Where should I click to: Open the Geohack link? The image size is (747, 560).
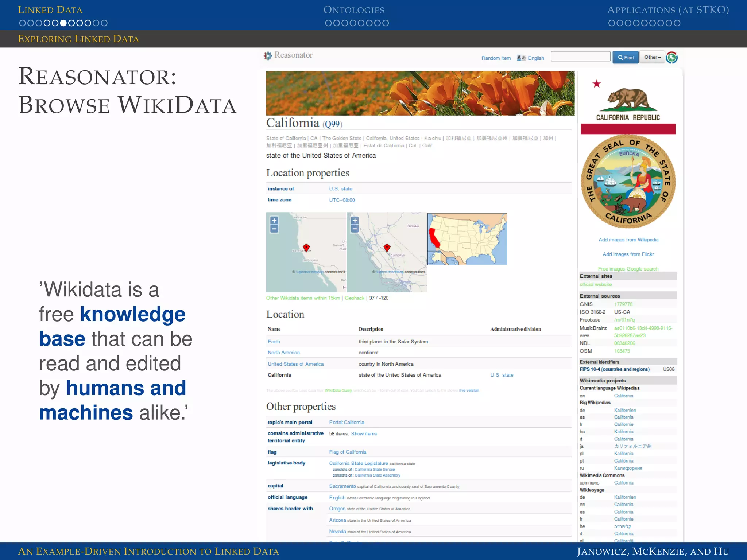click(355, 298)
